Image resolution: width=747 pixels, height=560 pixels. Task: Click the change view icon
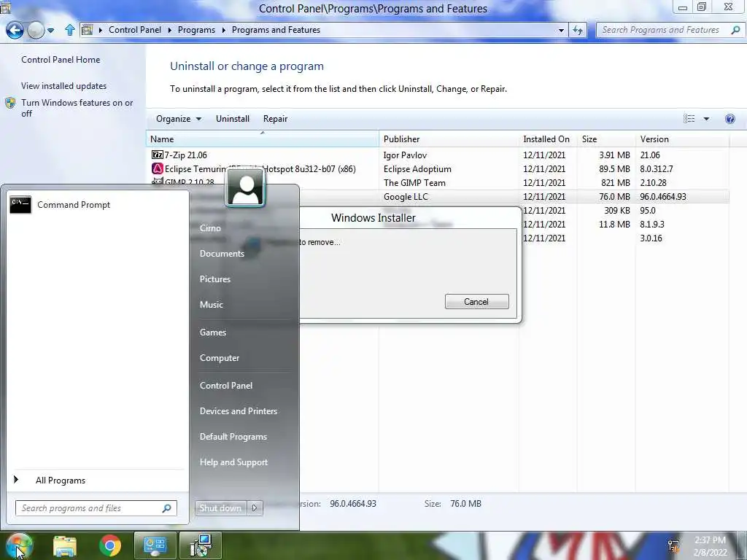tap(689, 119)
